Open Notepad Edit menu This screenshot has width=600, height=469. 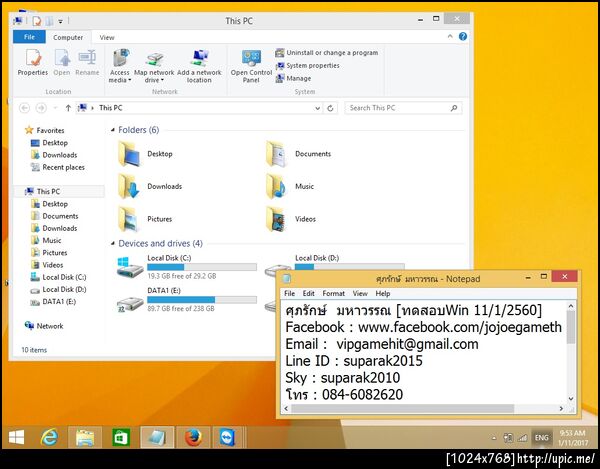[x=308, y=293]
